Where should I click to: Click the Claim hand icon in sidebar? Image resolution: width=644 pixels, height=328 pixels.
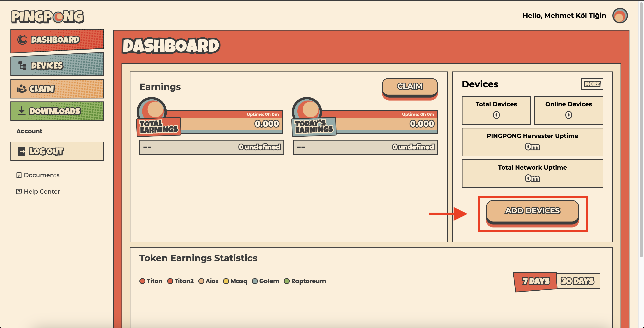click(21, 89)
